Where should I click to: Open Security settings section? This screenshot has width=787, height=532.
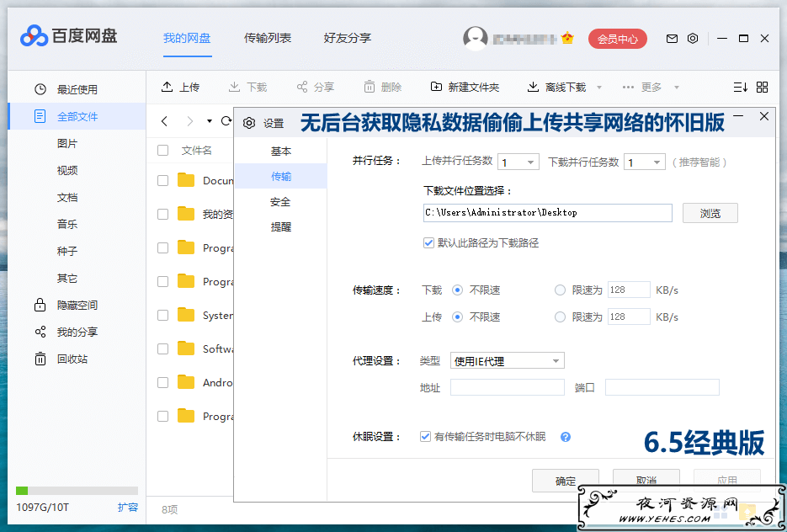point(281,202)
